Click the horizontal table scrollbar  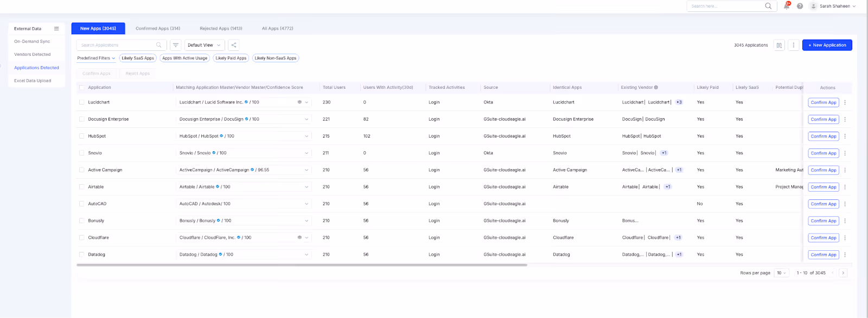click(x=302, y=265)
